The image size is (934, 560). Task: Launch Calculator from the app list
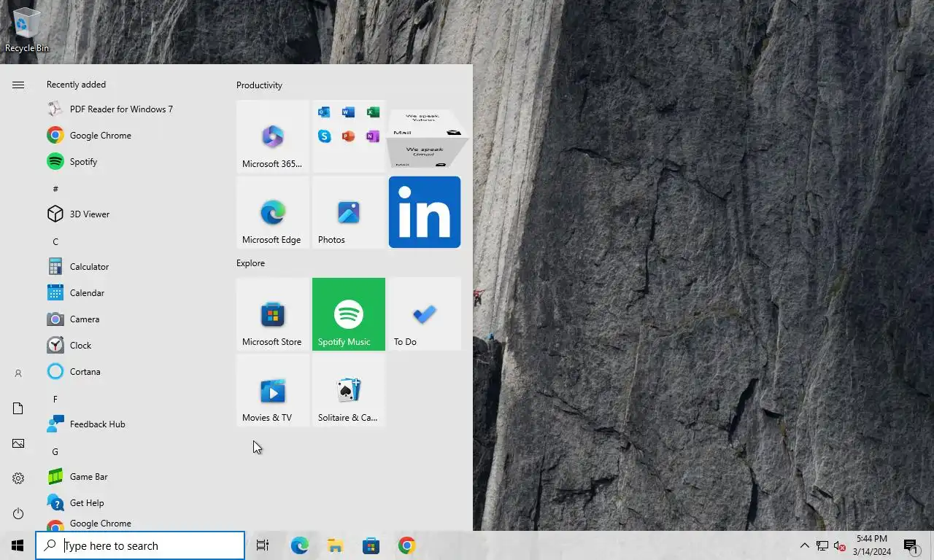131,267
